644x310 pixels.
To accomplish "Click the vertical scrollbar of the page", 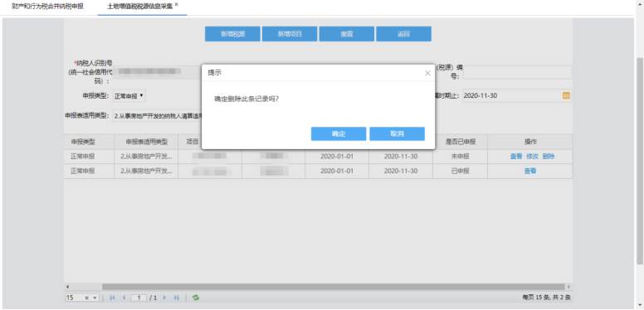I will (640, 160).
